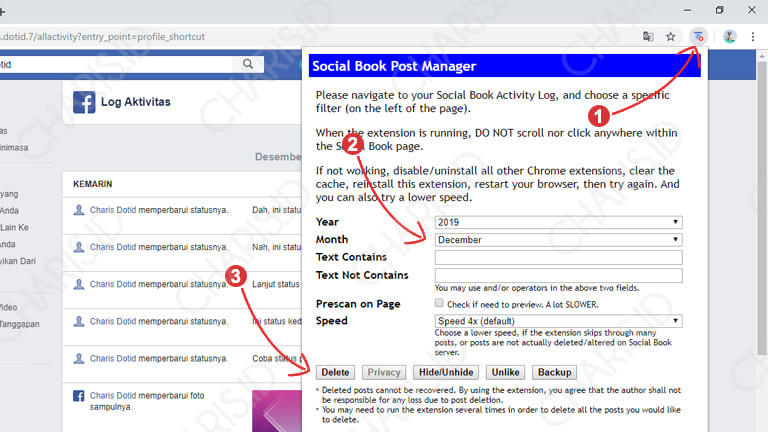Image resolution: width=768 pixels, height=432 pixels.
Task: Click the Facebook search box
Action: click(118, 64)
